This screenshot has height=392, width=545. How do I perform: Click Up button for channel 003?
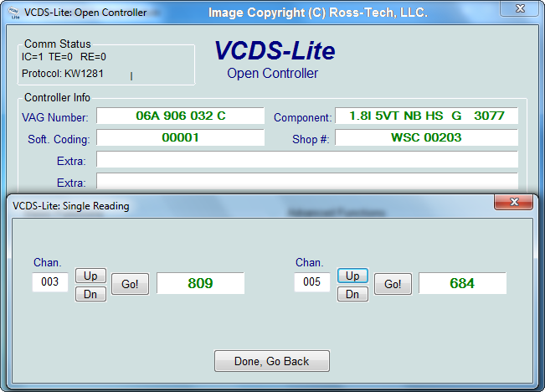point(90,276)
